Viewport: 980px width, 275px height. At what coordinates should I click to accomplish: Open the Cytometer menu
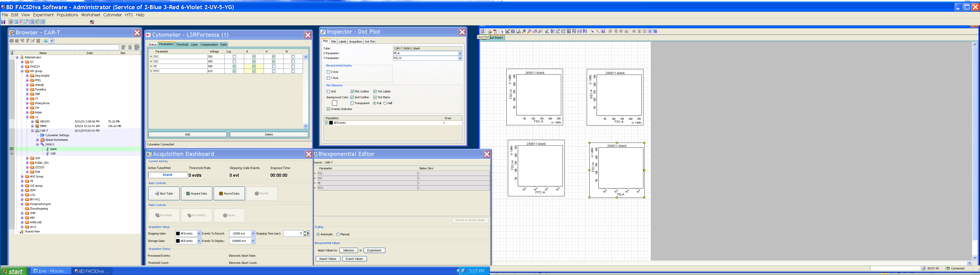pyautogui.click(x=112, y=15)
